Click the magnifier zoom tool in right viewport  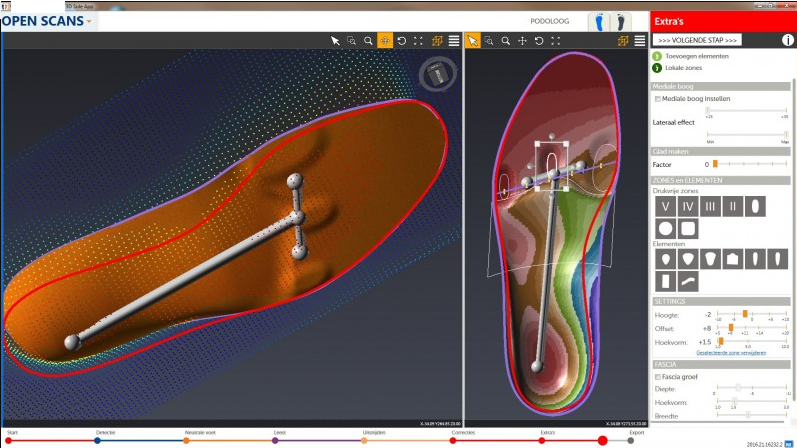point(506,41)
